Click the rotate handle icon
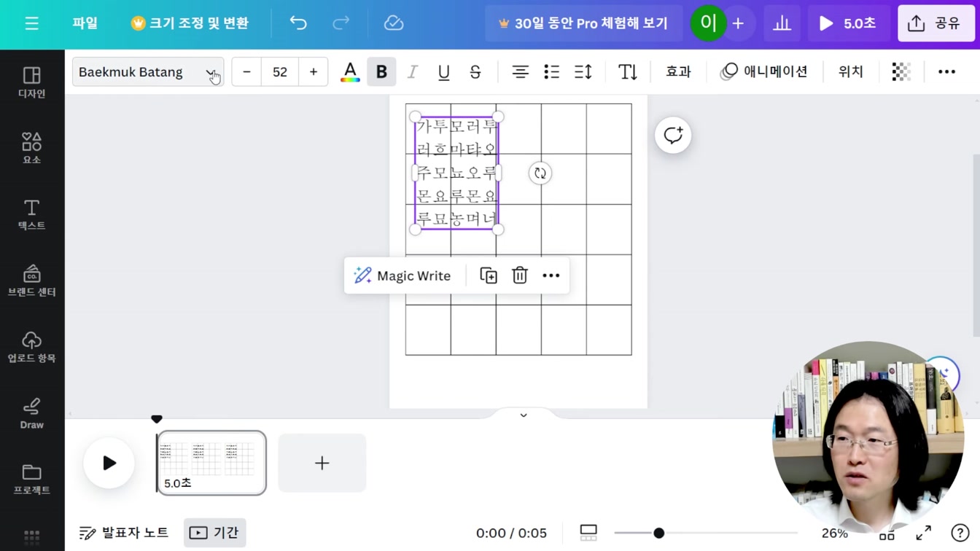The image size is (980, 551). click(x=540, y=173)
